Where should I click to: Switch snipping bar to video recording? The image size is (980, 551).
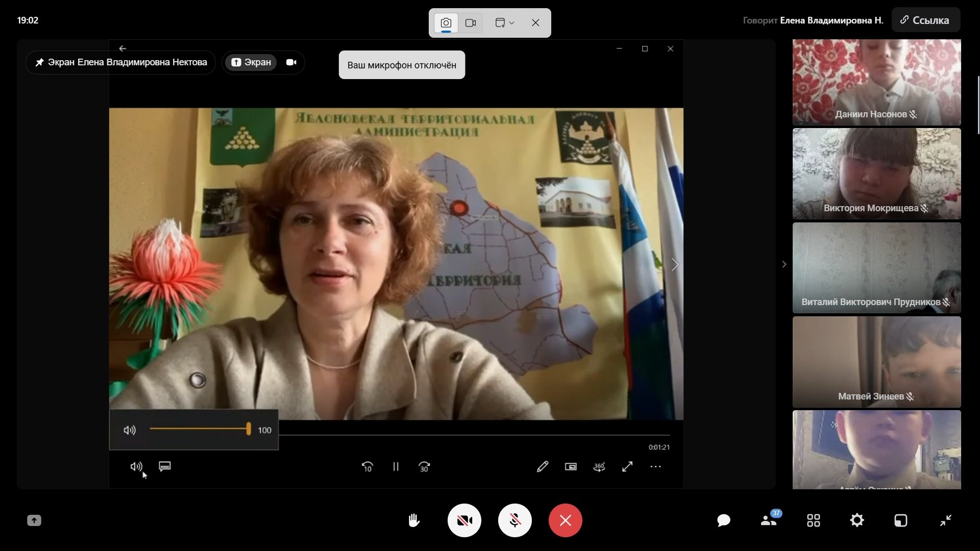tap(471, 23)
